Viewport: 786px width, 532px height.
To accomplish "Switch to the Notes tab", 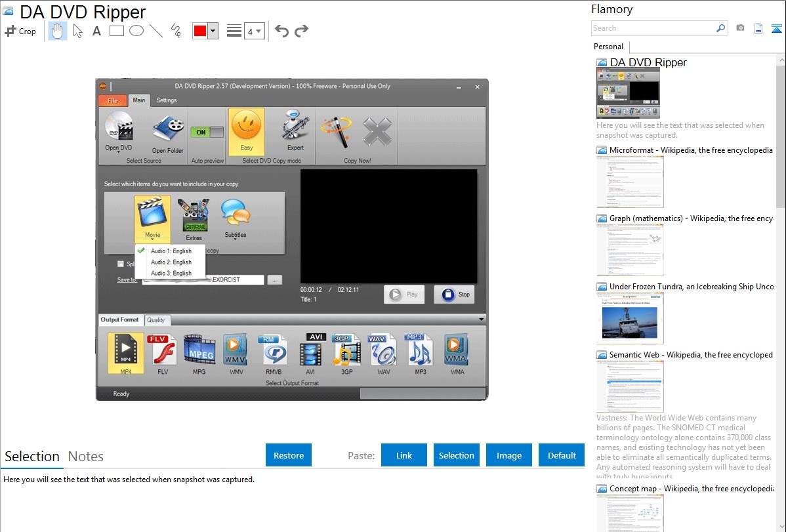I will pos(86,457).
